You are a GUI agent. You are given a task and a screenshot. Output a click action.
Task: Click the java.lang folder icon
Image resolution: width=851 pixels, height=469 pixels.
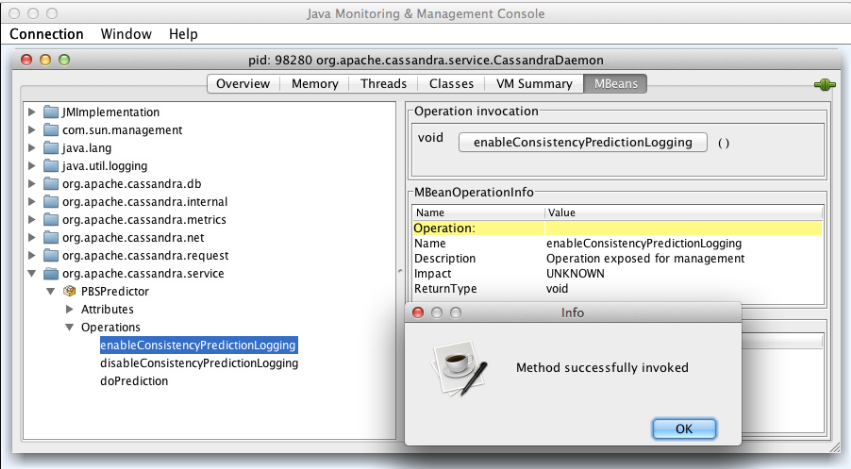coord(51,148)
